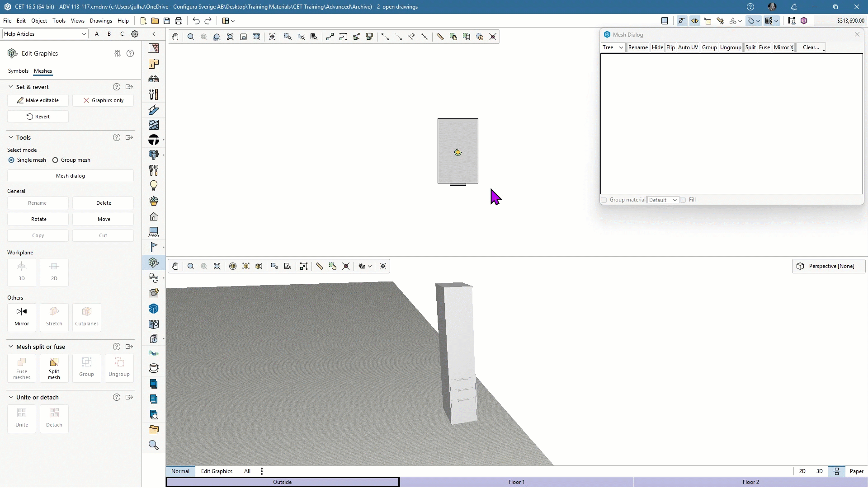Toggle the Group material checkbox

point(604,200)
